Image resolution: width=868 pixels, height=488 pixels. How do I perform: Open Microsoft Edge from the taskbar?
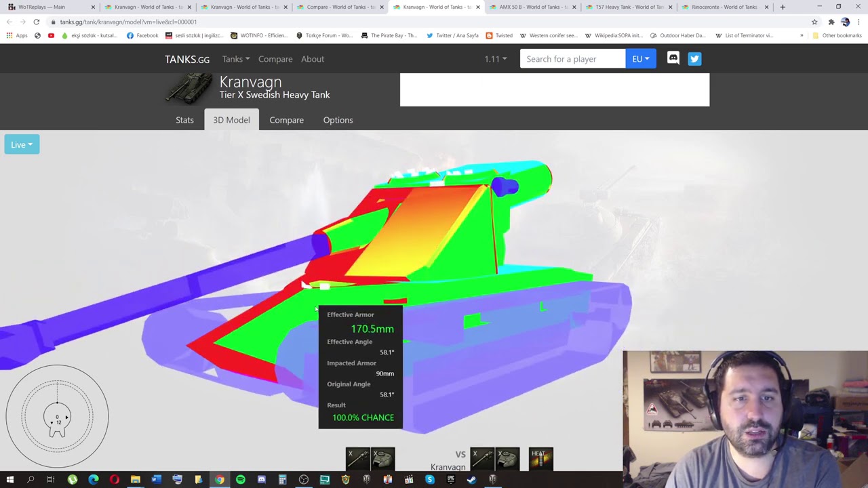pos(93,480)
